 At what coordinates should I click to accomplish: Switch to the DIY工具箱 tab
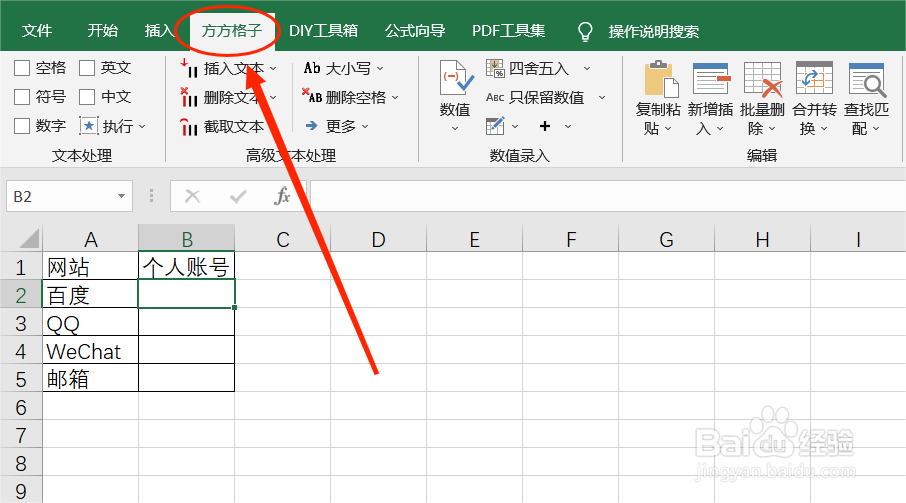pos(324,31)
